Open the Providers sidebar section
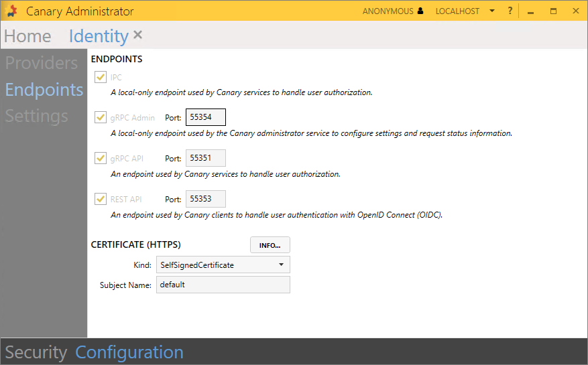 coord(42,63)
